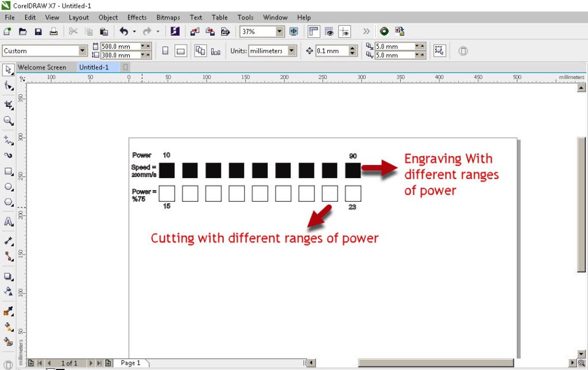
Task: Open the Bitmaps menu
Action: pos(168,17)
